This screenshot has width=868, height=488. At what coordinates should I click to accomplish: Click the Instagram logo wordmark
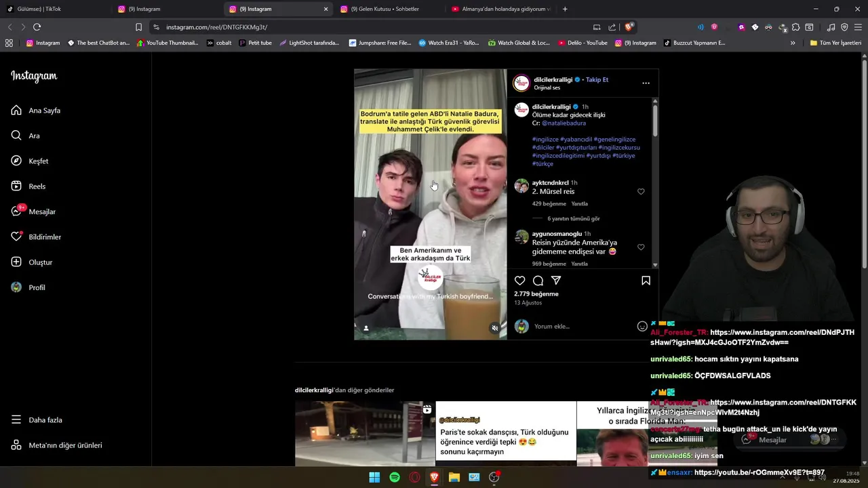pyautogui.click(x=34, y=76)
